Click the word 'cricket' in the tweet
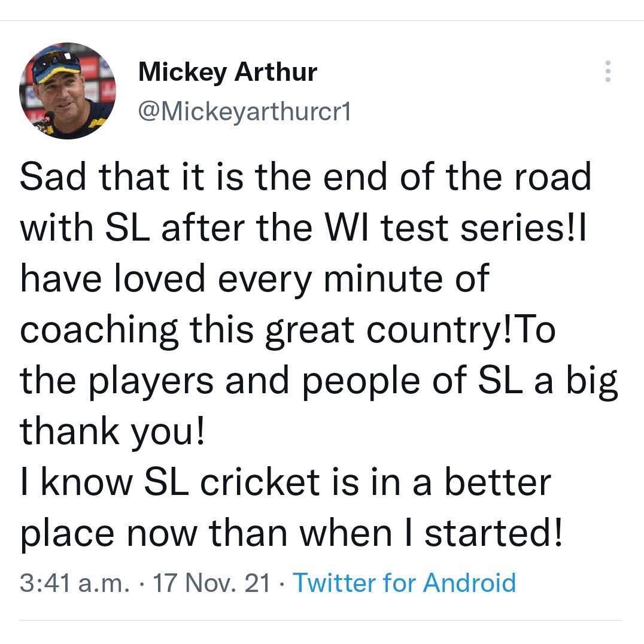644x644 pixels. pyautogui.click(x=260, y=482)
